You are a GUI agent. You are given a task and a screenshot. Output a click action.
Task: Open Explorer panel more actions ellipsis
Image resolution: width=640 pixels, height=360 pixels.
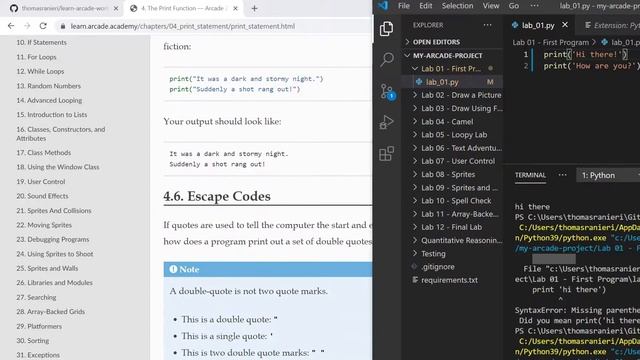click(x=487, y=25)
